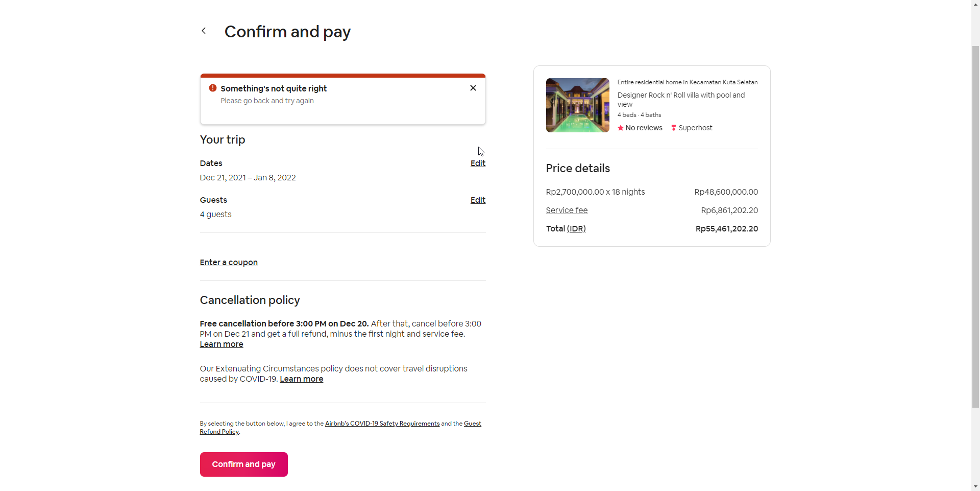This screenshot has width=980, height=491.
Task: Click the Confirm and pay button
Action: point(244,464)
